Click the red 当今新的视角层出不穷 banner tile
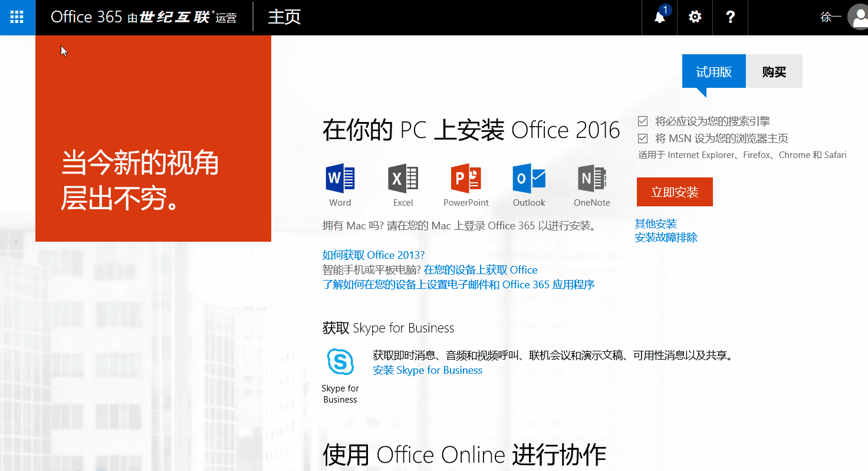 (x=153, y=139)
